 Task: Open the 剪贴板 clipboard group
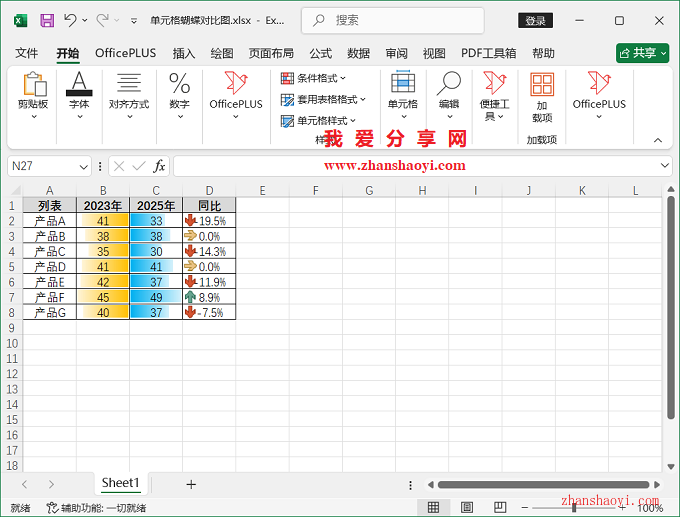click(x=33, y=95)
